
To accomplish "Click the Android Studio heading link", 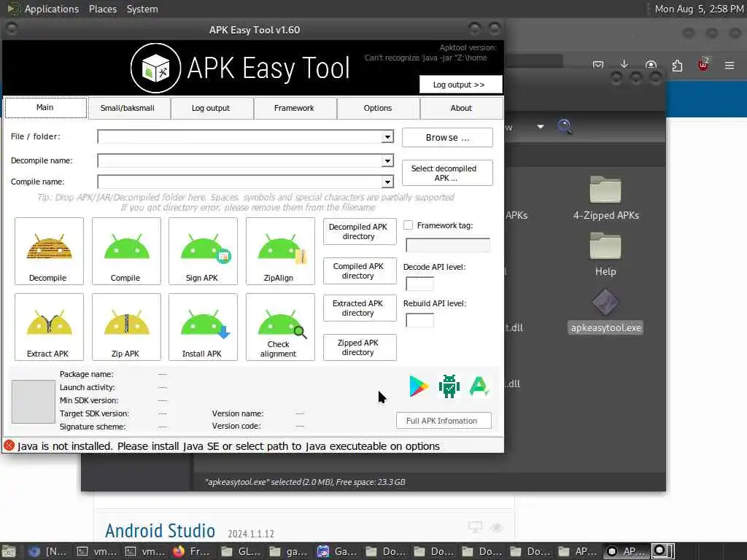I will pos(160,531).
